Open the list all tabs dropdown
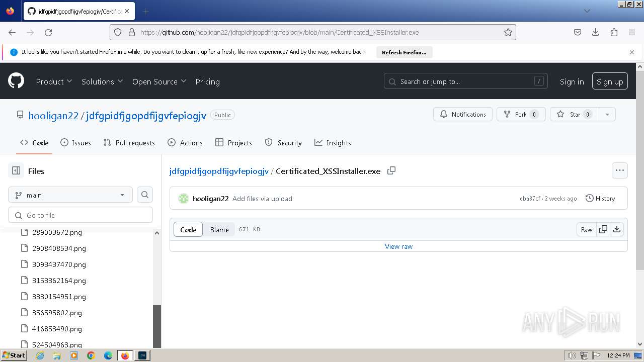The height and width of the screenshot is (362, 644). 587,11
